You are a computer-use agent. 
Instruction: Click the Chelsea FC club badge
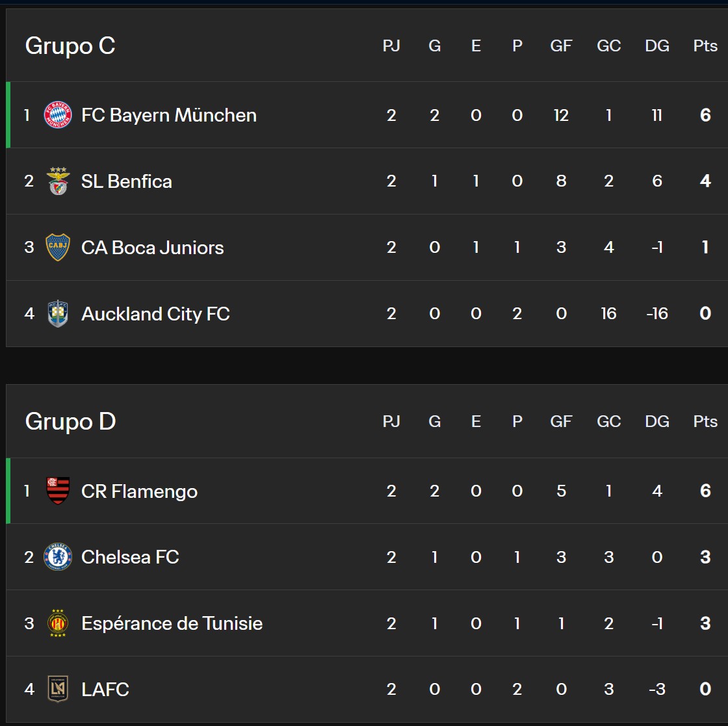click(57, 557)
